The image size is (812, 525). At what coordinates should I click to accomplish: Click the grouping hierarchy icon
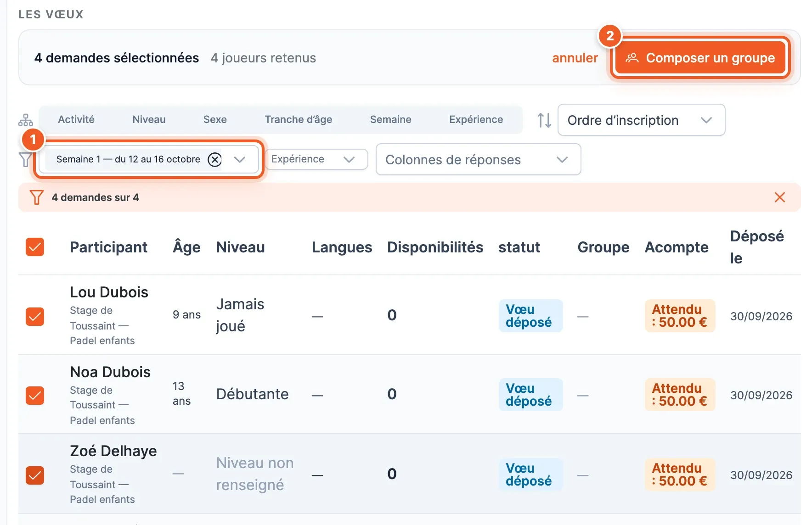26,120
